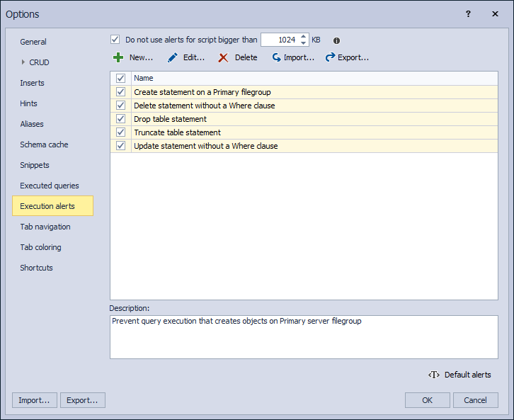Image resolution: width=514 pixels, height=420 pixels.
Task: Uncheck 'Update statement without a Where clause' alert
Action: (x=120, y=146)
